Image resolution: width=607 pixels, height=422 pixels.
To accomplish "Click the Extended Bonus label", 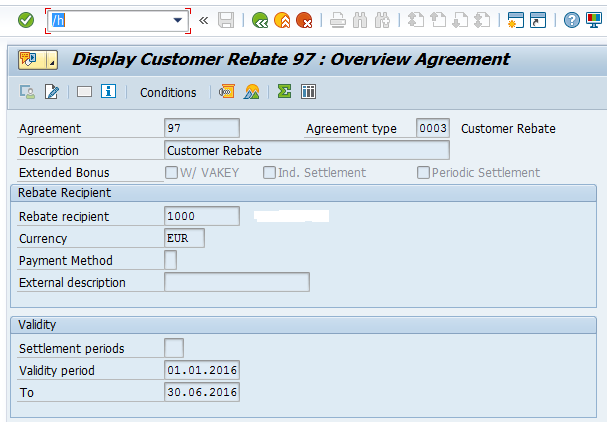I will coord(64,173).
